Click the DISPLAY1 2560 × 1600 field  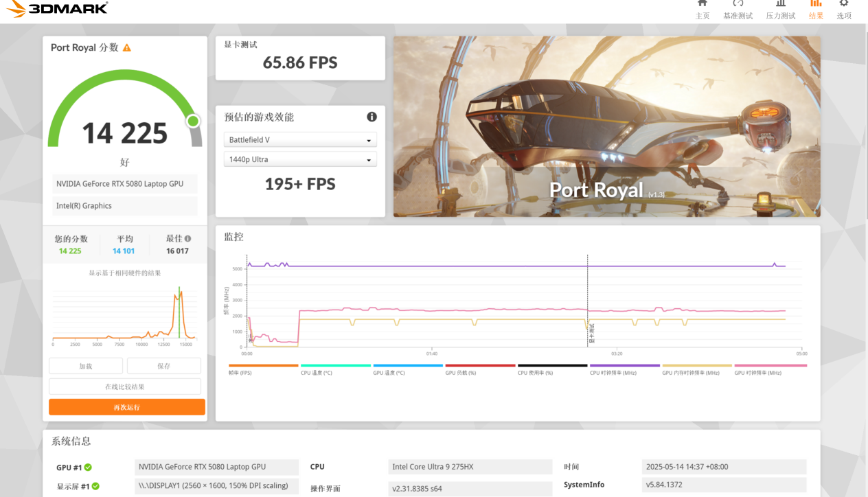click(x=217, y=486)
